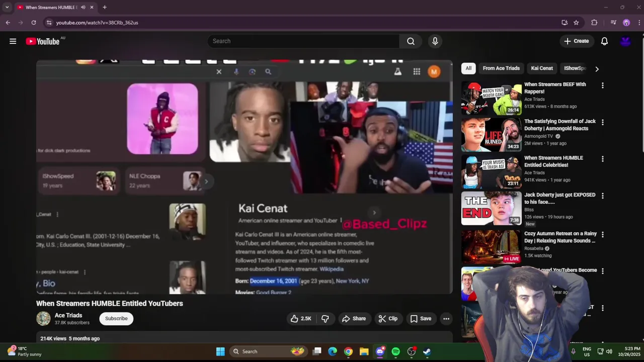Select the From Ace Triads chip

[501, 68]
